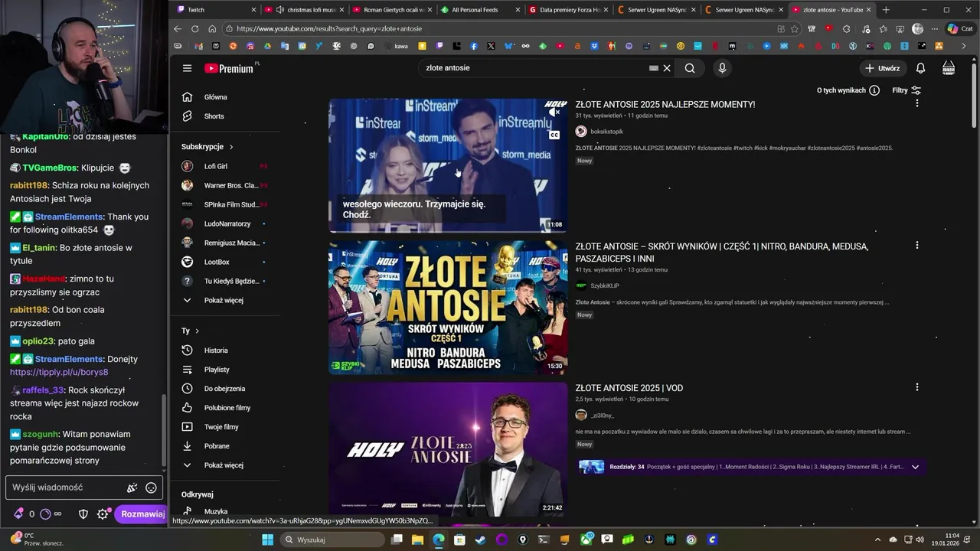
Task: Open Do obejrzenia watch later list
Action: pyautogui.click(x=226, y=389)
